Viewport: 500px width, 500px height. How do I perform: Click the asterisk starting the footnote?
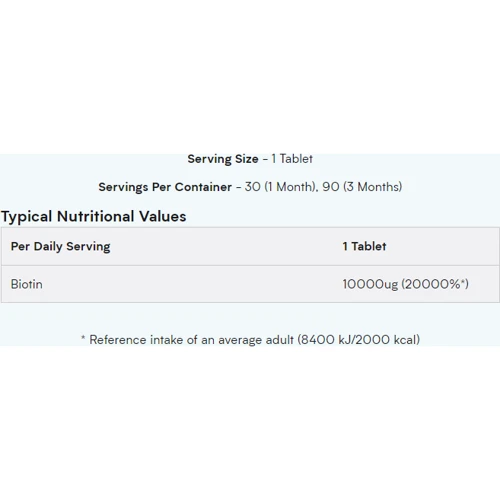click(x=83, y=338)
